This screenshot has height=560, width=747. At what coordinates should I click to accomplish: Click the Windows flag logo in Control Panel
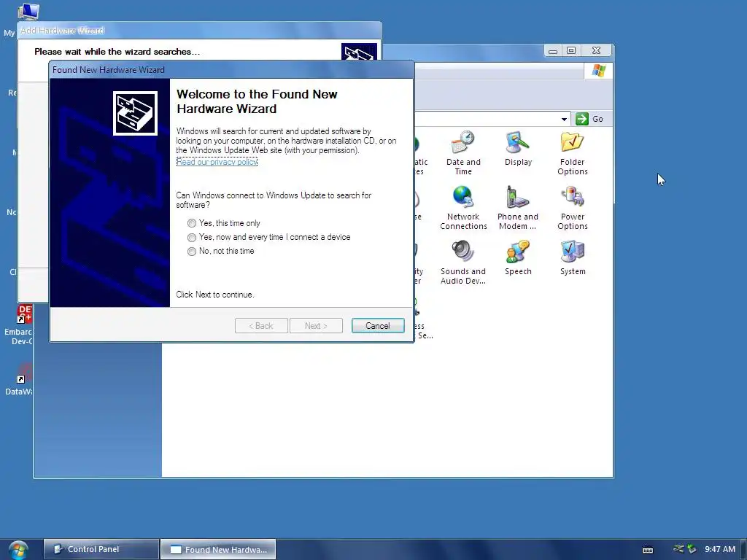598,71
